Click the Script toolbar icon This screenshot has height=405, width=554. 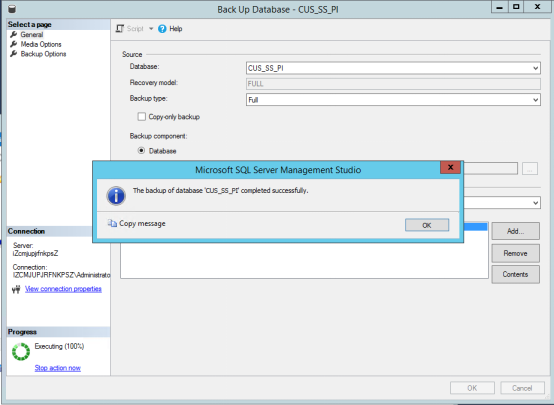(120, 29)
